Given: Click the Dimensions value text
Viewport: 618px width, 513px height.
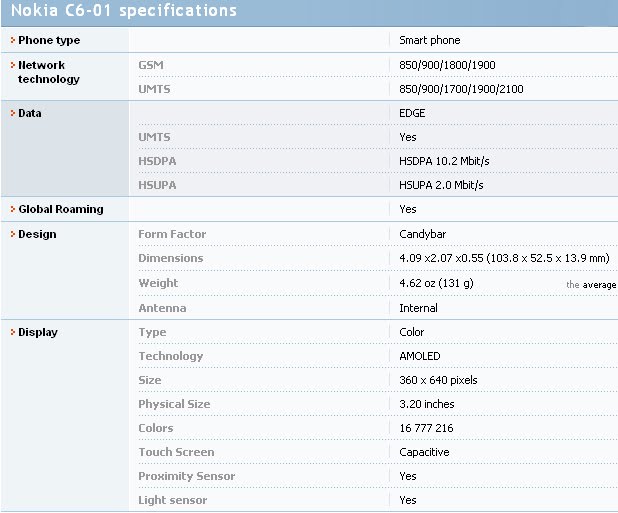Looking at the screenshot, I should click(504, 258).
